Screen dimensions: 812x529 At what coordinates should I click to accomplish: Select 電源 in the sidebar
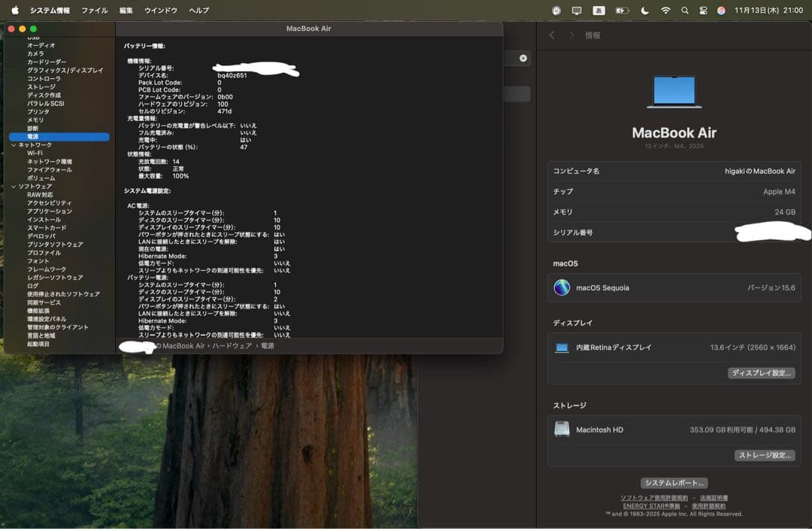point(59,137)
